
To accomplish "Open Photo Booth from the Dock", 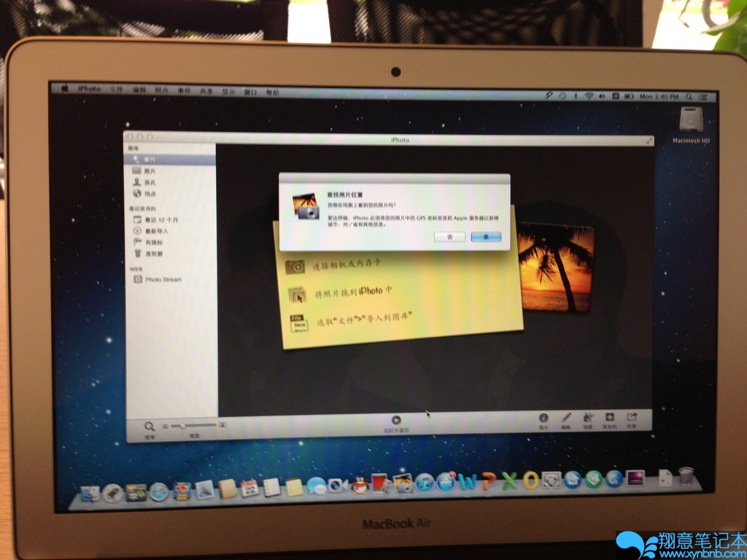I will click(381, 484).
